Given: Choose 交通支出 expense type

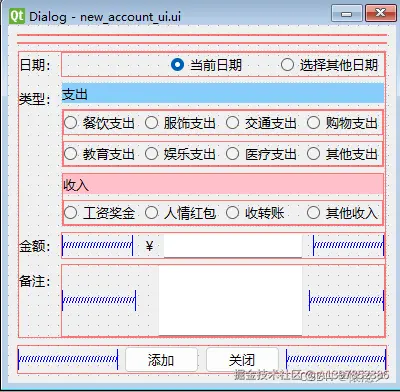Looking at the screenshot, I should pyautogui.click(x=261, y=123).
